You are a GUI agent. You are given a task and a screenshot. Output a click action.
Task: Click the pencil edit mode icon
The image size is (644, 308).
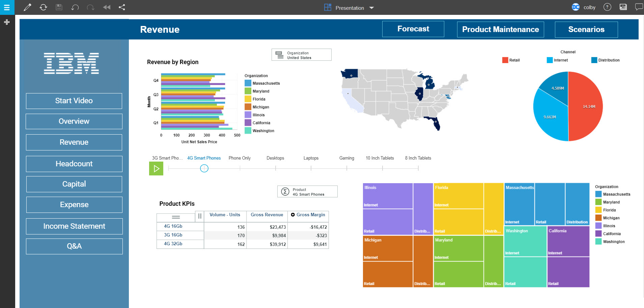pyautogui.click(x=27, y=7)
